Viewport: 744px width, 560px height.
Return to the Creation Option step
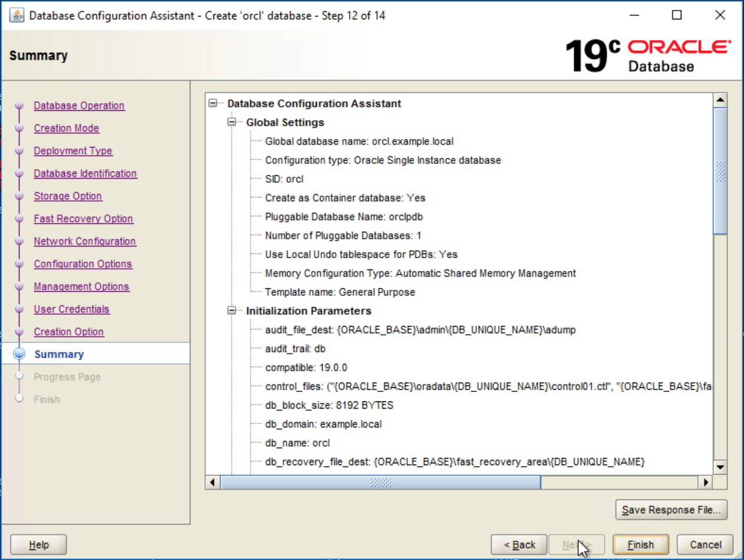(69, 332)
